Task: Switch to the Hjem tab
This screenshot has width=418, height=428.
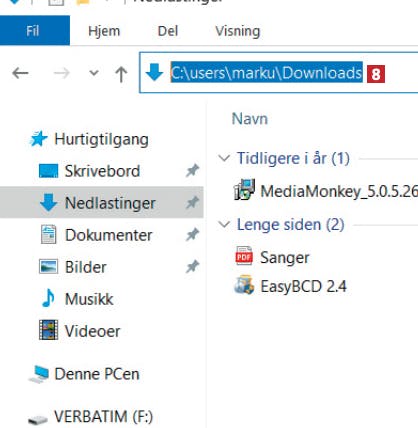Action: (104, 31)
